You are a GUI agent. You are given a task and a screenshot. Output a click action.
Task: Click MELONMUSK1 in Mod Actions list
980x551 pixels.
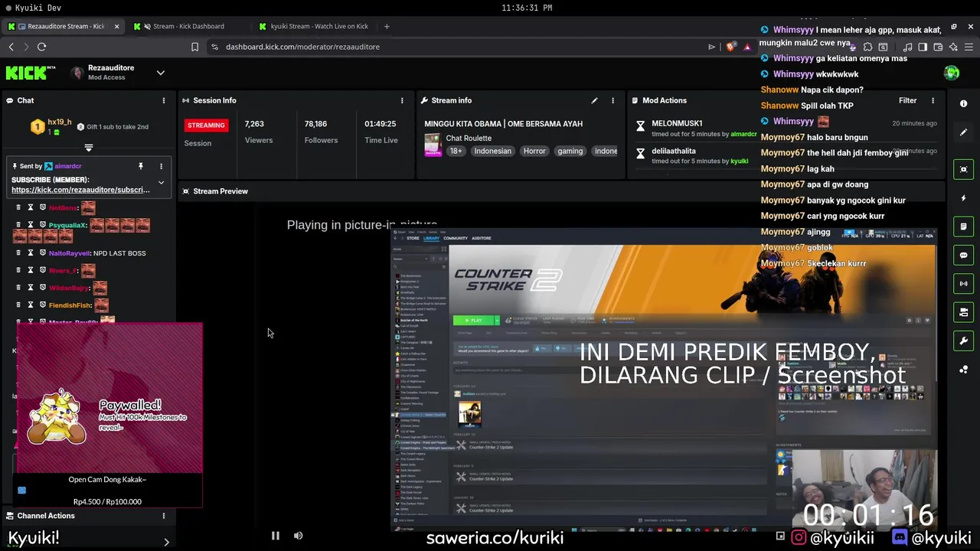pos(677,123)
